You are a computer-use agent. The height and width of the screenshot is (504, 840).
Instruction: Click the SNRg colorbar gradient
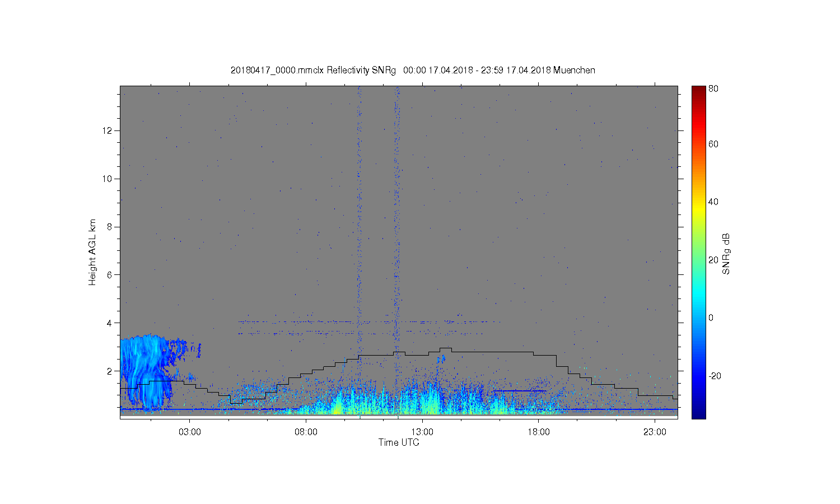(x=698, y=252)
